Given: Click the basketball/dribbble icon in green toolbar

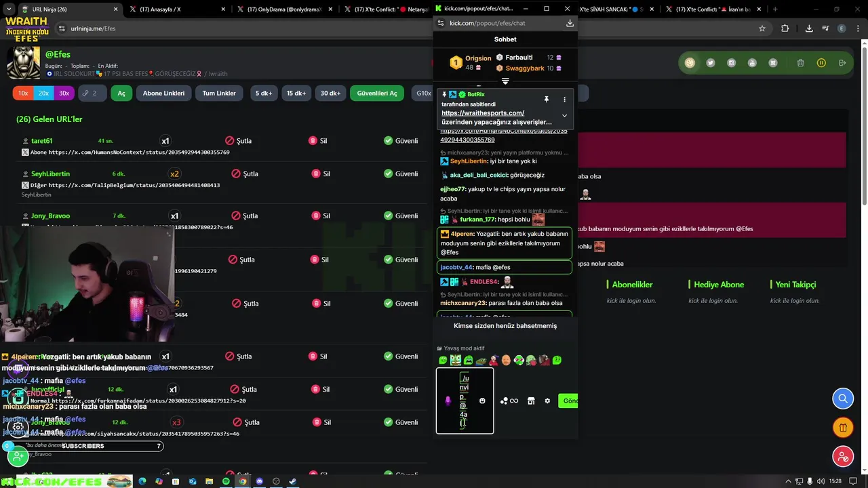Looking at the screenshot, I should [690, 63].
